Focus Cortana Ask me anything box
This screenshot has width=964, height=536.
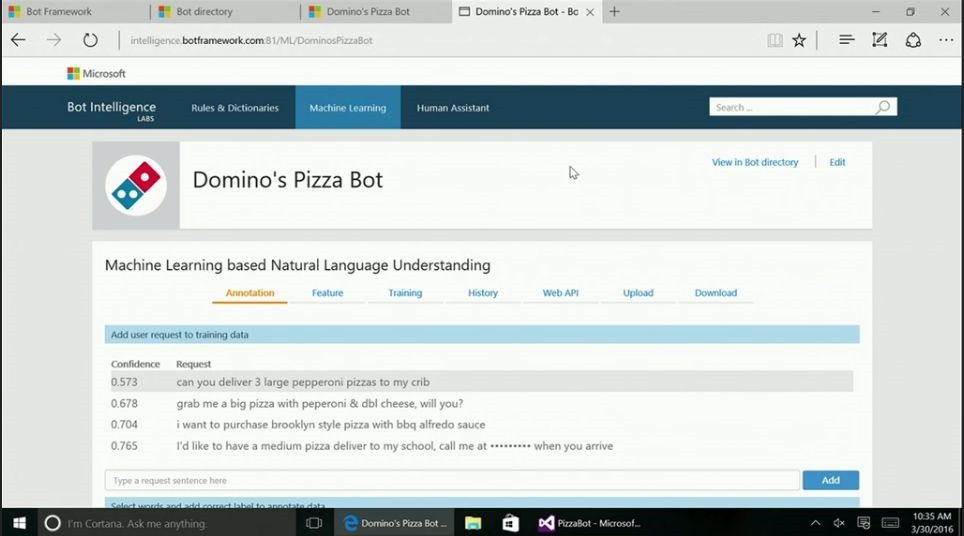click(169, 523)
